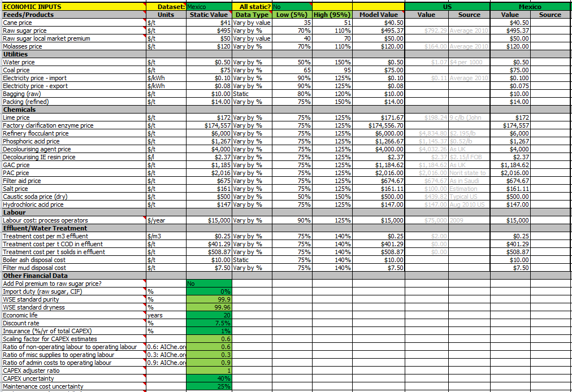Viewport: 572px width, 392px height.
Task: Select the Boiler ash disposal cost label
Action: pyautogui.click(x=74, y=260)
